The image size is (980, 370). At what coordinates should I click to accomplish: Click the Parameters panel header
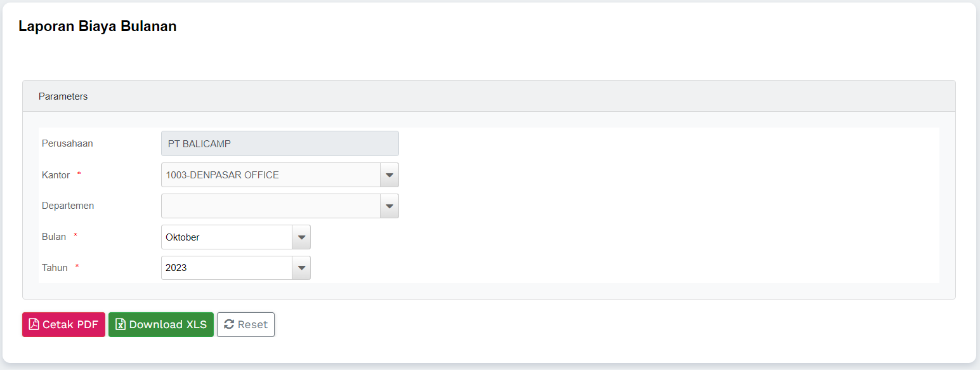point(488,96)
